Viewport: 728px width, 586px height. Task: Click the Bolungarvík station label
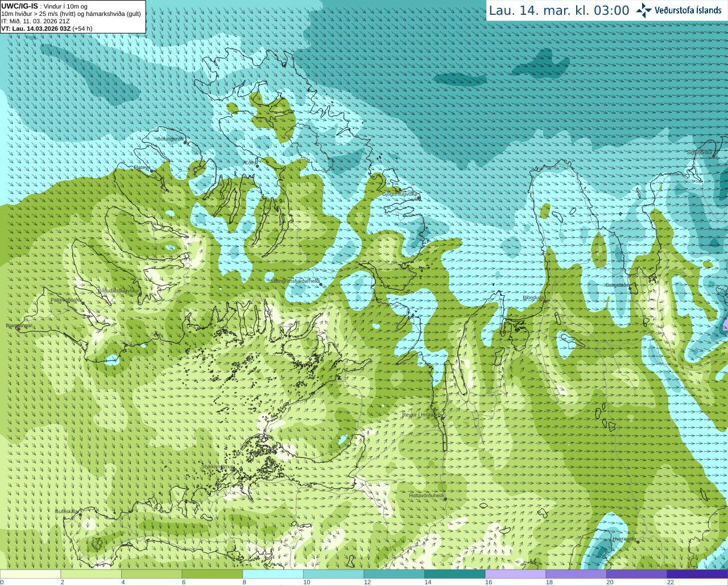click(x=170, y=139)
